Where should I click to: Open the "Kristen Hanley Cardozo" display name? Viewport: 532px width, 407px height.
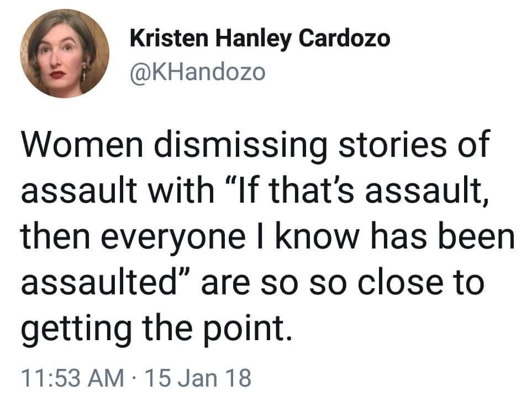tap(260, 38)
